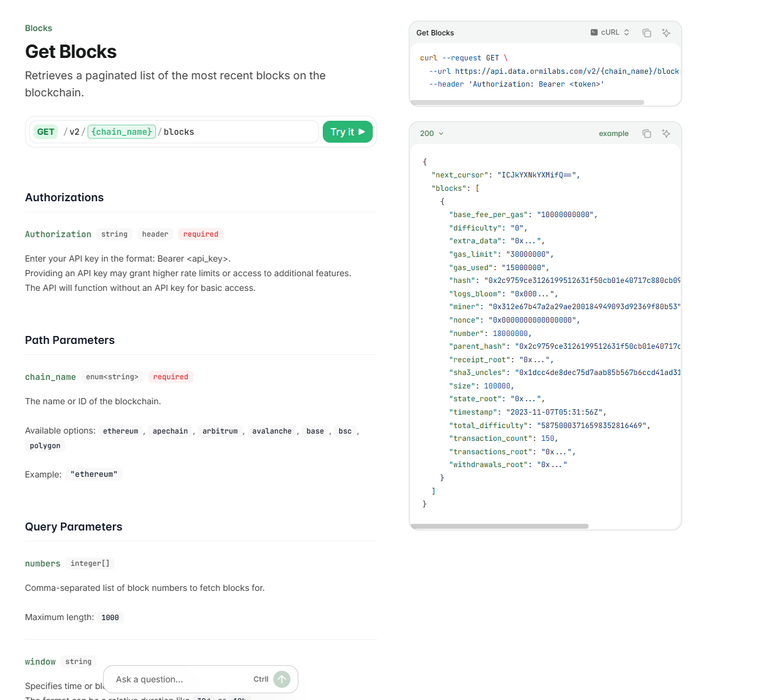Click the sparkle AI icon on the response panel
773x700 pixels.
pos(666,134)
